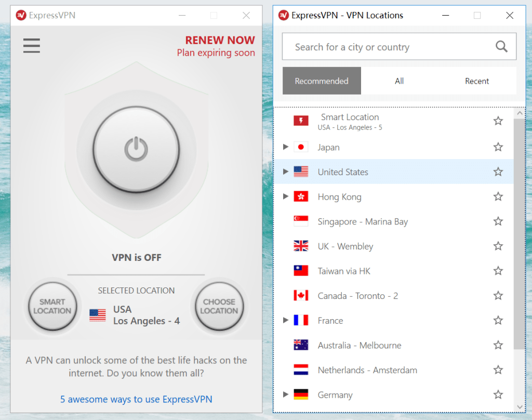The height and width of the screenshot is (420, 532).
Task: Favorite United States with its star
Action: point(498,172)
